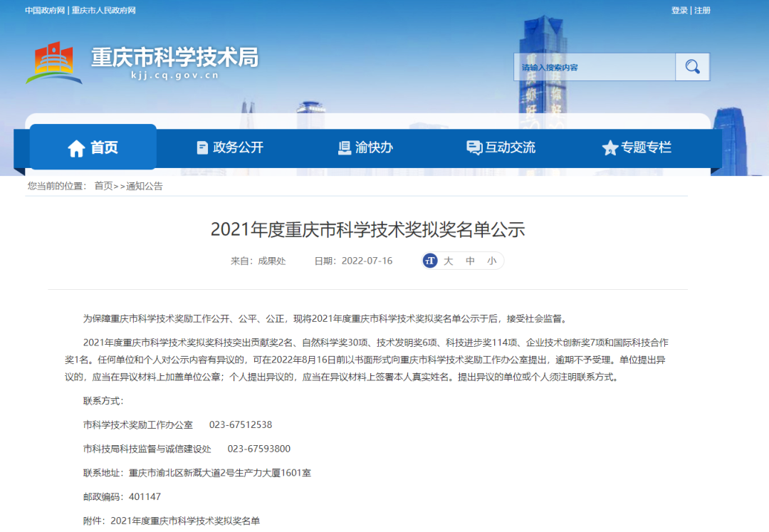This screenshot has width=769, height=532.
Task: Click the document icon beside 政务公开
Action: [202, 147]
